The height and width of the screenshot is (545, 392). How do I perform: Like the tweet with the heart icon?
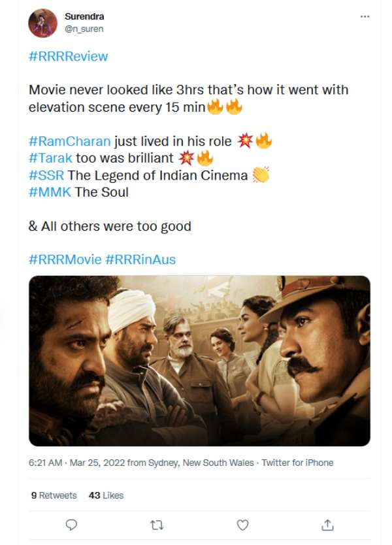(x=242, y=525)
